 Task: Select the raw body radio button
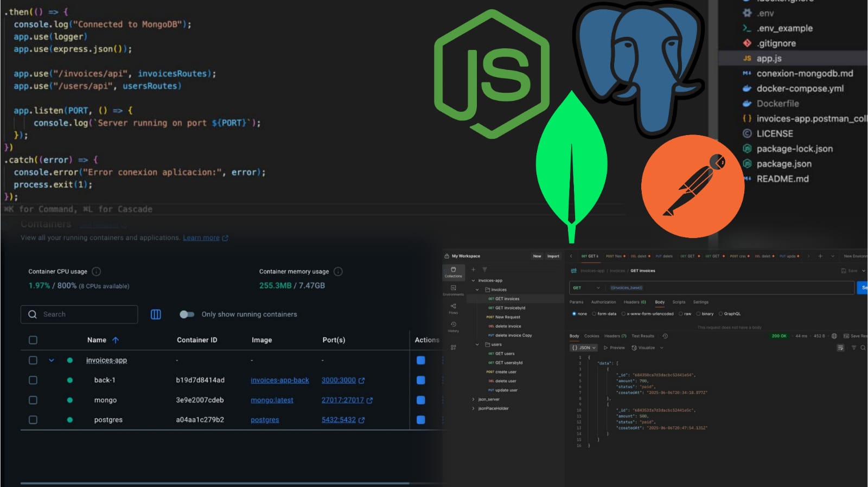point(680,313)
